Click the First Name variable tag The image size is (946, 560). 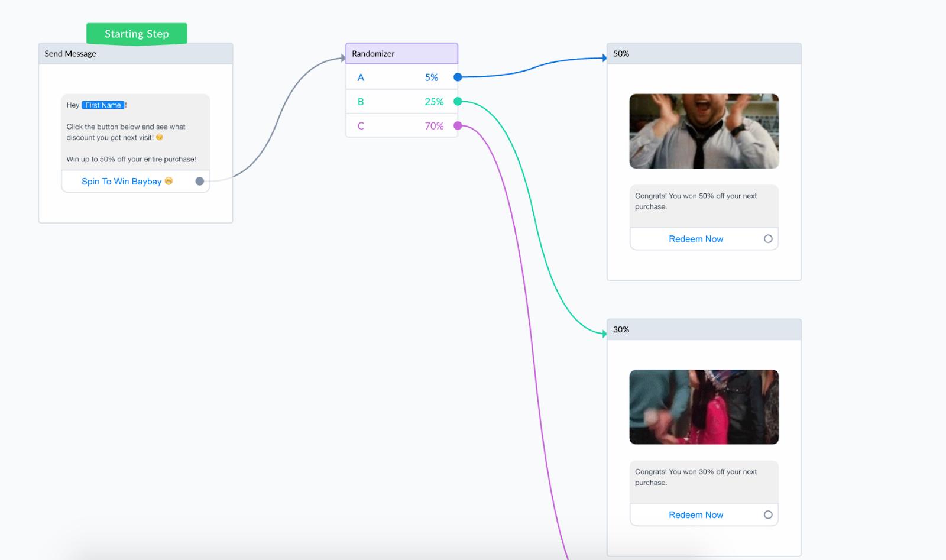coord(103,105)
